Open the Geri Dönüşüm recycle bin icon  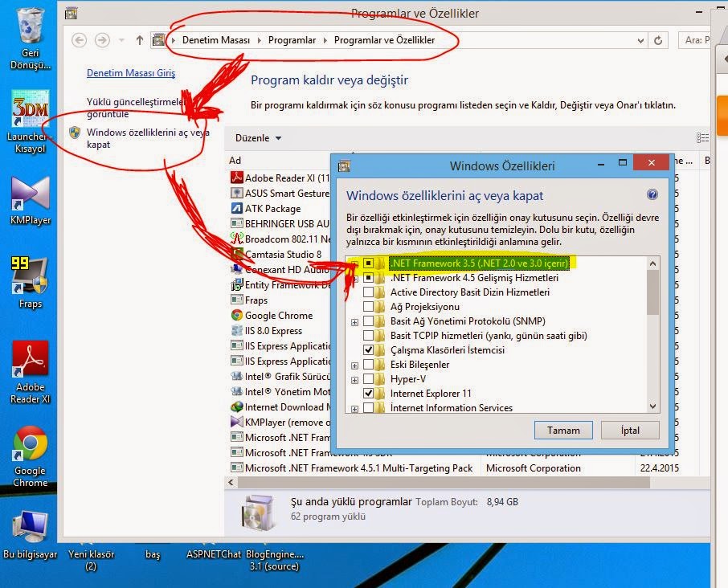(x=31, y=27)
